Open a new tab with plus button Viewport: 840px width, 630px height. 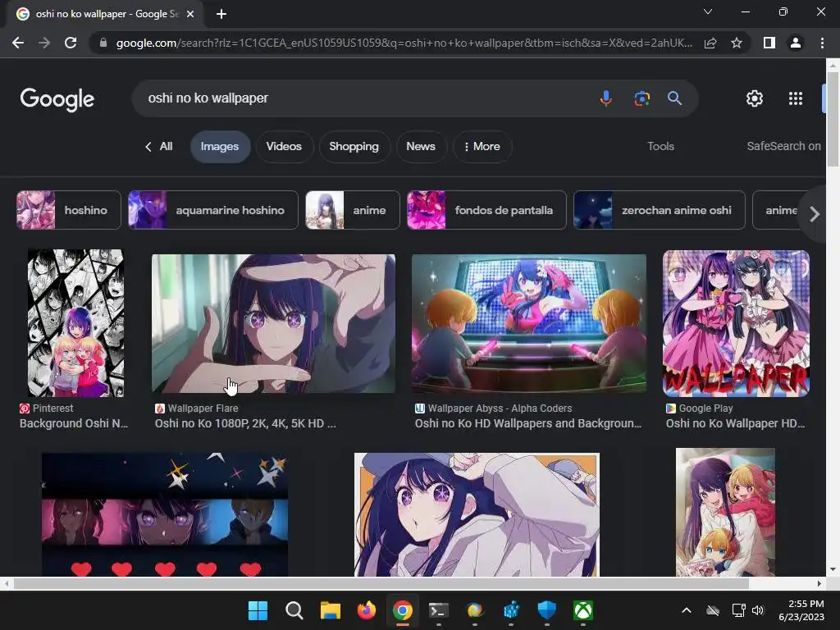[x=221, y=14]
